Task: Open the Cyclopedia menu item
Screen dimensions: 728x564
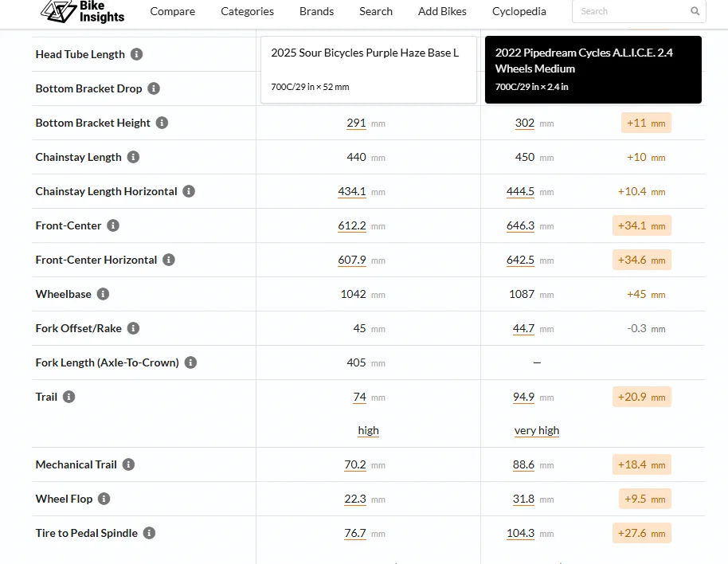Action: tap(519, 11)
